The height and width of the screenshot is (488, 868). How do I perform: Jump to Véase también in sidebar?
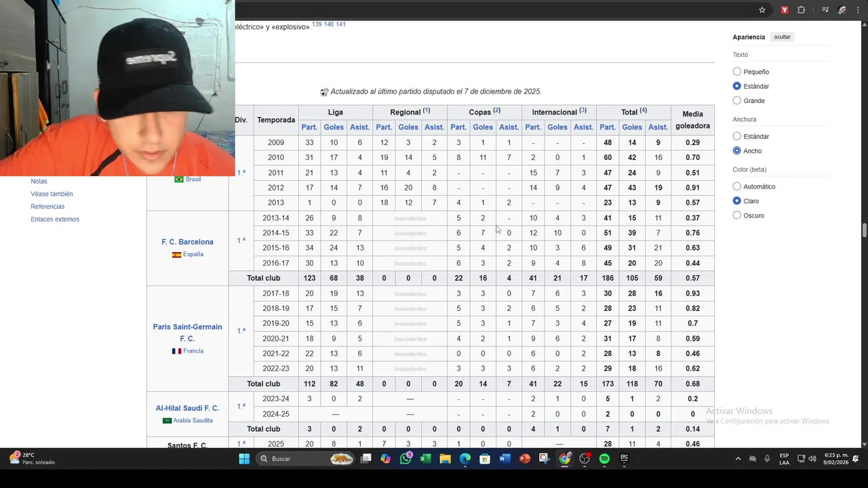point(52,194)
